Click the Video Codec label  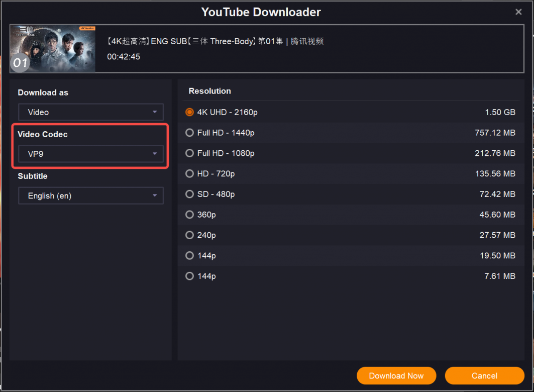click(43, 134)
